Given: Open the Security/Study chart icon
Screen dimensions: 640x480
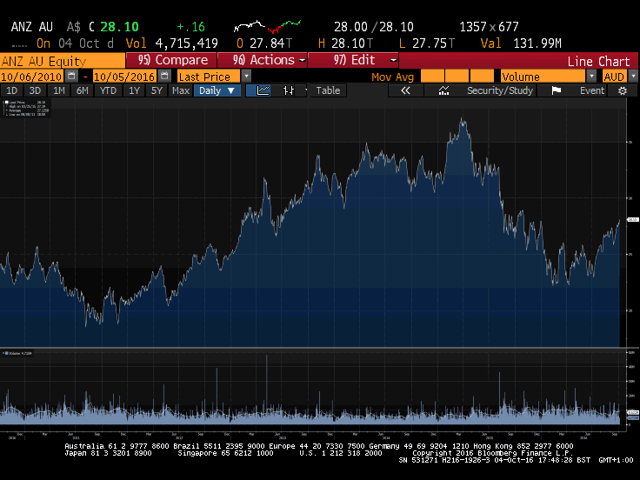Looking at the screenshot, I should (x=444, y=91).
